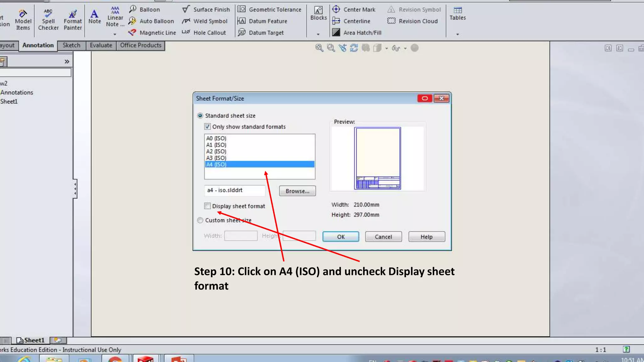Click the feature tree filter field
Image resolution: width=644 pixels, height=362 pixels.
pyautogui.click(x=35, y=73)
